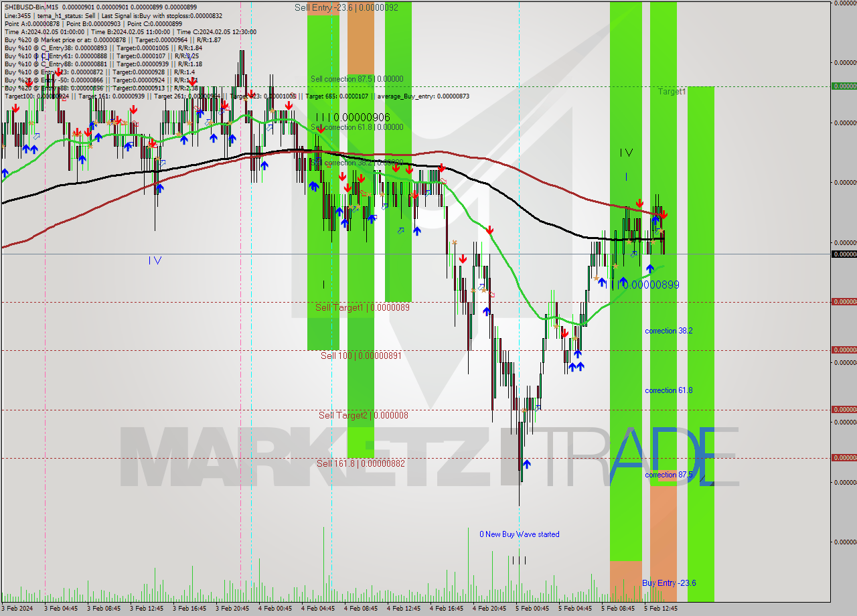The image size is (857, 616).
Task: Select the 'Sell correction 87.5' label
Action: click(357, 78)
